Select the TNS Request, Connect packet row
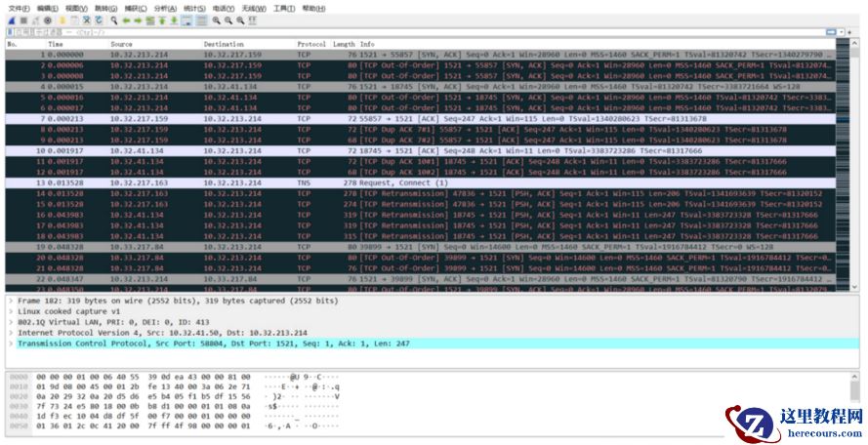The height and width of the screenshot is (445, 868). pos(391,182)
